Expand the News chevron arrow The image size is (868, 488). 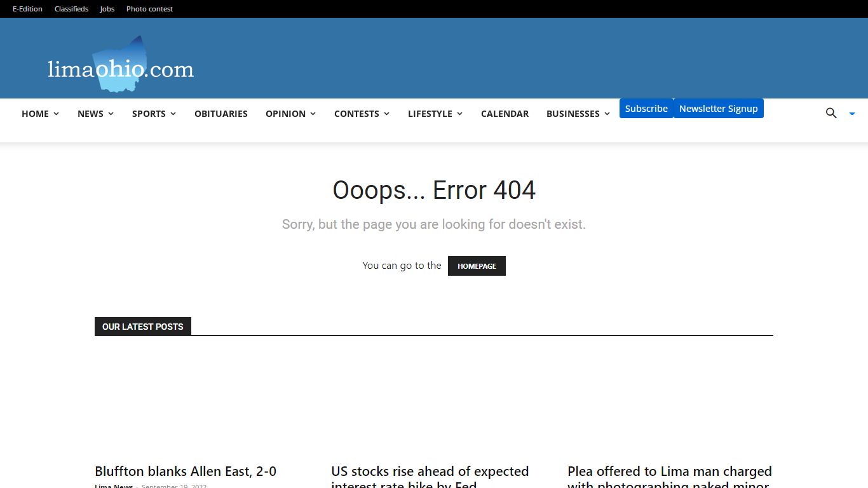pyautogui.click(x=111, y=114)
